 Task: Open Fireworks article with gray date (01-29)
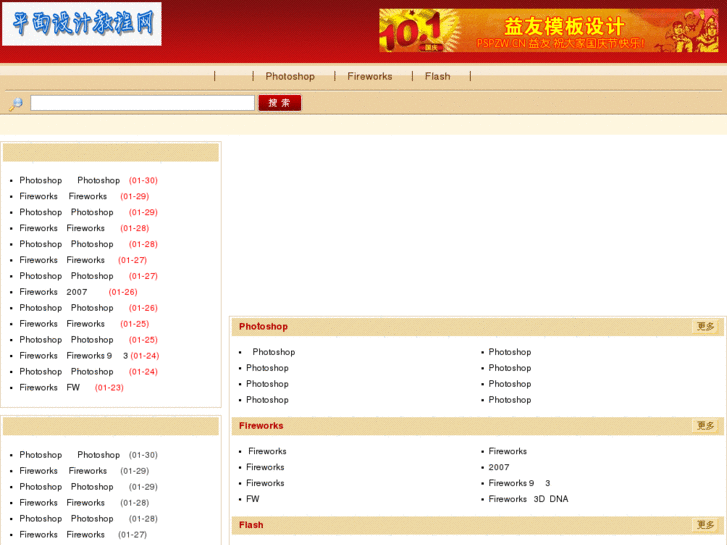tap(63, 471)
